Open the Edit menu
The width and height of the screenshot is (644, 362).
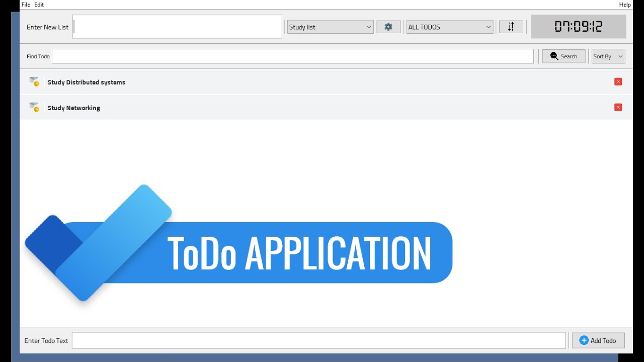coord(39,5)
